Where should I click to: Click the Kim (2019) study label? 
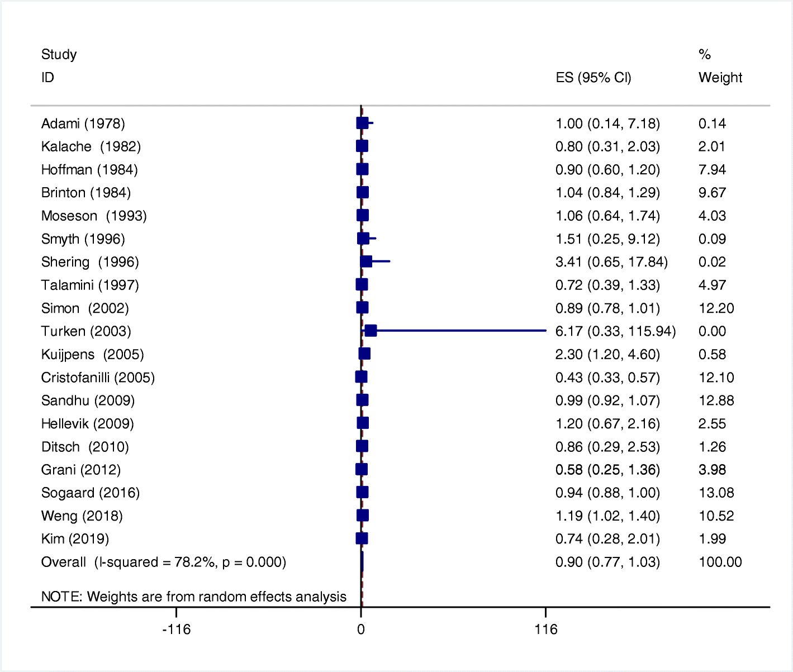click(75, 539)
